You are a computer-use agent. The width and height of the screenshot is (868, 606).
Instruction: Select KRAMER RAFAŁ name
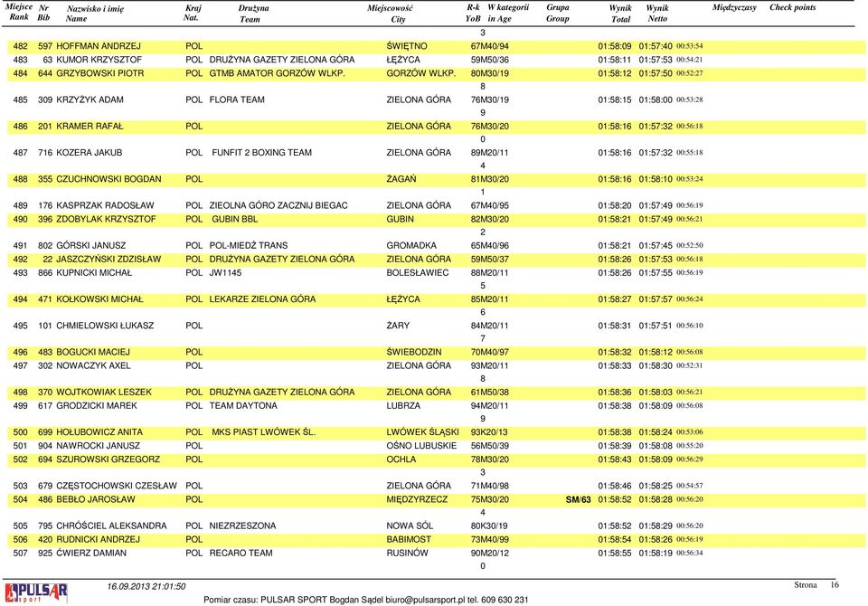[90, 127]
